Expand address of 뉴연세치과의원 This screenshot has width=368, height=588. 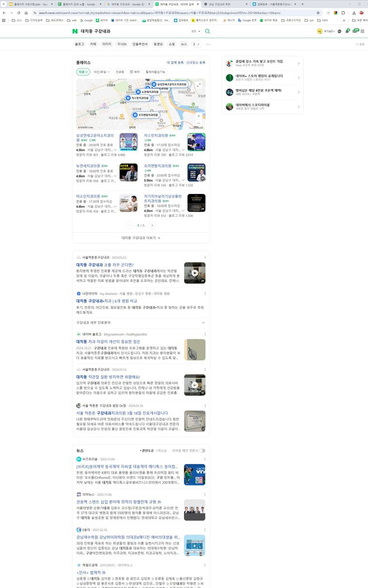(115, 176)
